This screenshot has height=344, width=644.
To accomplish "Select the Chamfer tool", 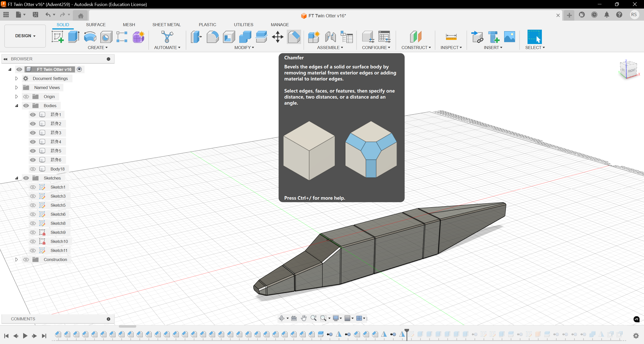I will pyautogui.click(x=294, y=37).
